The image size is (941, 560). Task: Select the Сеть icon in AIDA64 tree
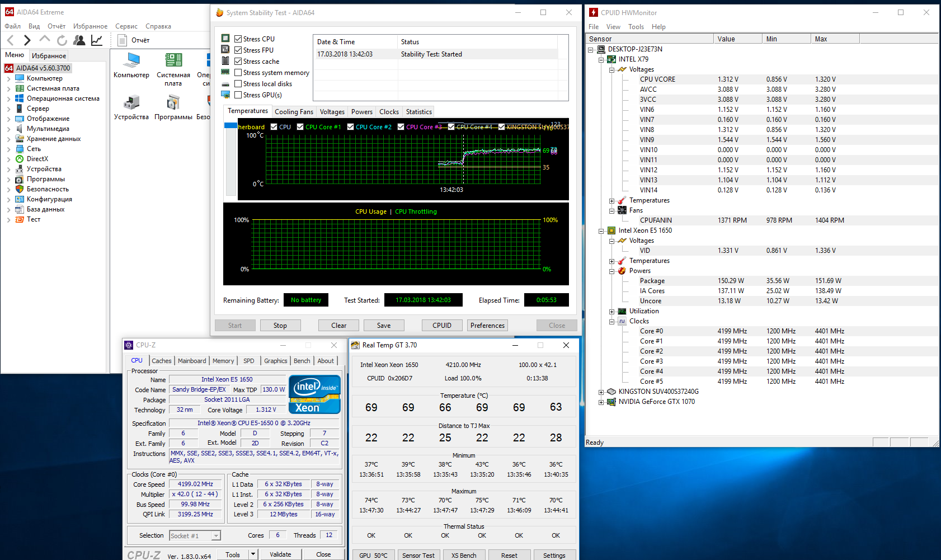[x=20, y=149]
